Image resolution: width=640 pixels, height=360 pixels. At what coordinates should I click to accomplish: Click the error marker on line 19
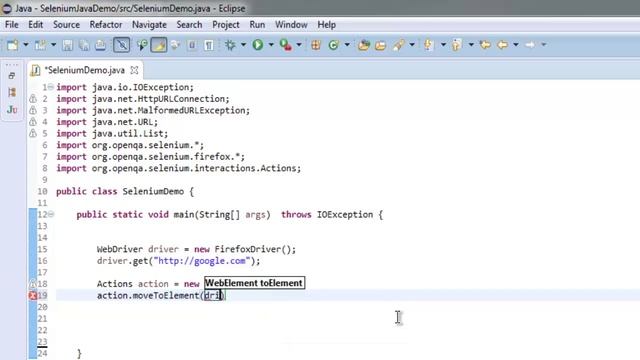tap(33, 295)
